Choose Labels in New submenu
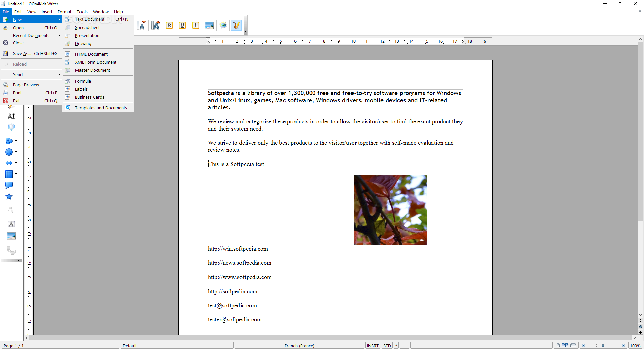The width and height of the screenshot is (644, 349). (98, 89)
